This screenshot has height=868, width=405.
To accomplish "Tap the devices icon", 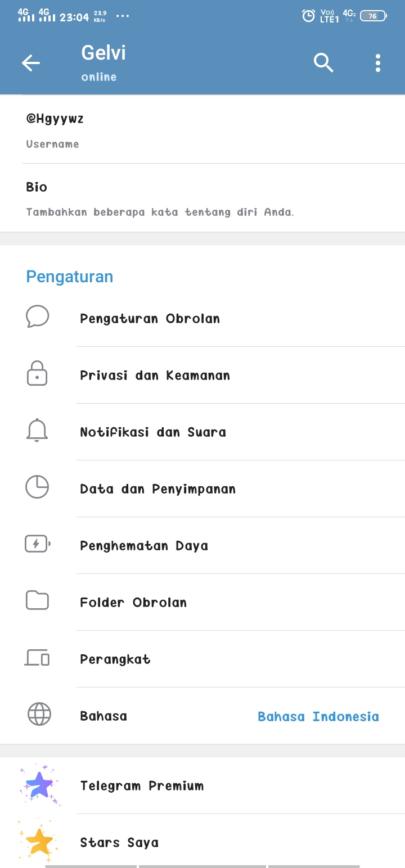I will pyautogui.click(x=37, y=658).
